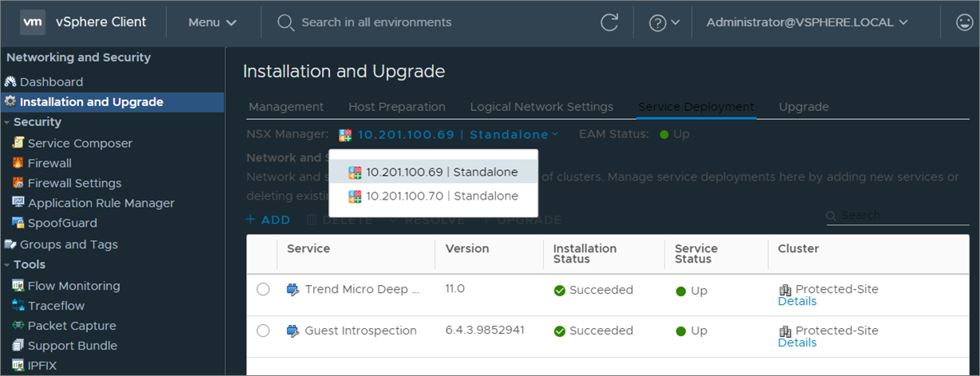Viewport: 980px width, 376px height.
Task: Click the Service Composer icon
Action: (18, 144)
